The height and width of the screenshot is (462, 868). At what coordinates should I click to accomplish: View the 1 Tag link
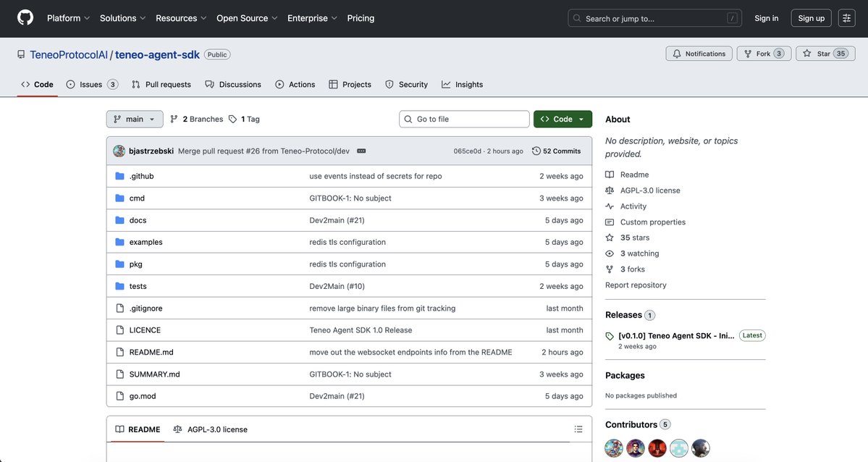point(244,119)
